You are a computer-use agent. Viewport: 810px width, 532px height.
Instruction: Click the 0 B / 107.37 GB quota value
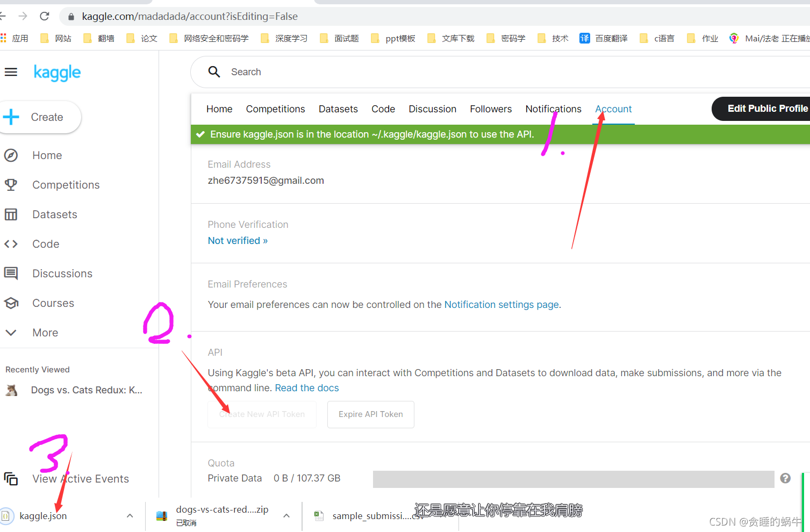tap(307, 478)
